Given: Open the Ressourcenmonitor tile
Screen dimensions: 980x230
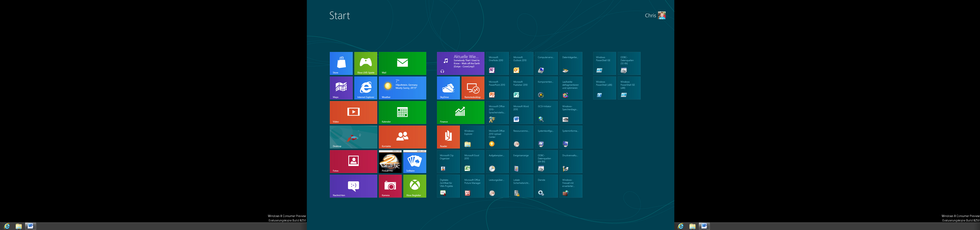Looking at the screenshot, I should [522, 137].
